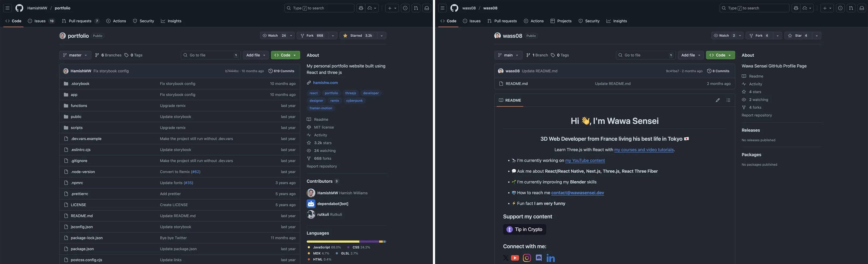Open main branch selector in wass08
Image resolution: width=868 pixels, height=264 pixels.
tap(508, 55)
